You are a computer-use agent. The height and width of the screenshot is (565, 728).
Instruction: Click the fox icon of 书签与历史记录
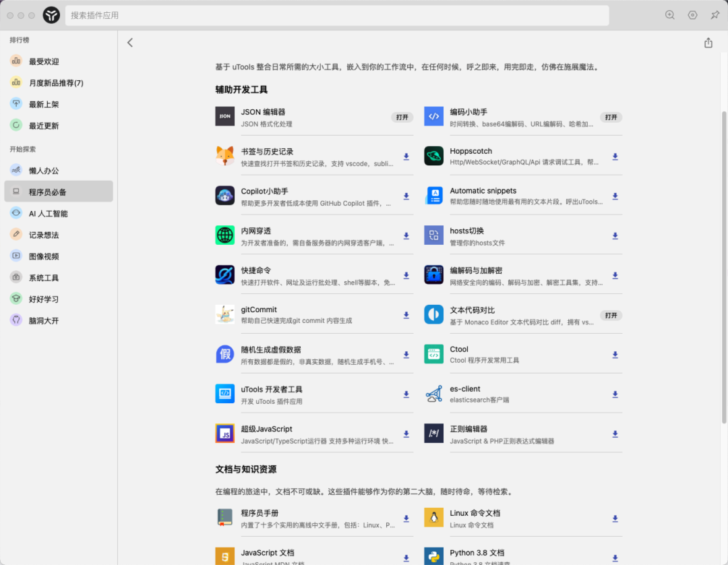(224, 156)
